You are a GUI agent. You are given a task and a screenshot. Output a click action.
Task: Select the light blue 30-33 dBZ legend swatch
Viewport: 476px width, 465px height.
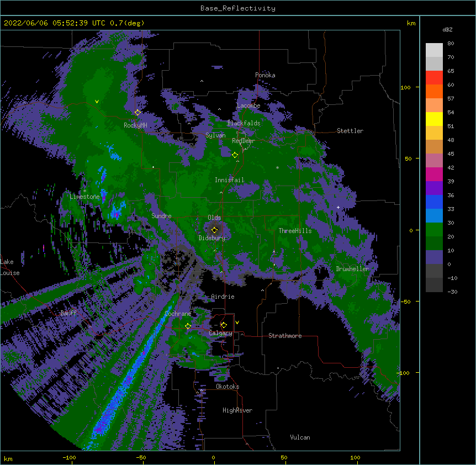click(x=434, y=216)
